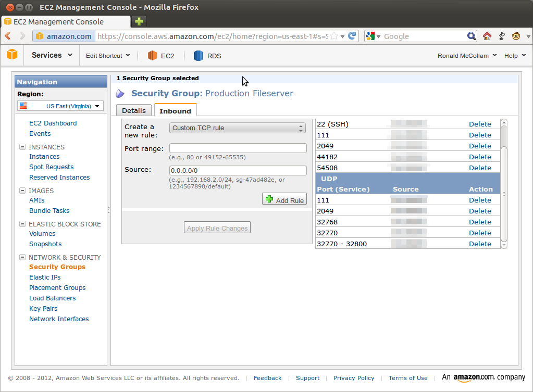Click the monkey face addon icon

point(516,36)
